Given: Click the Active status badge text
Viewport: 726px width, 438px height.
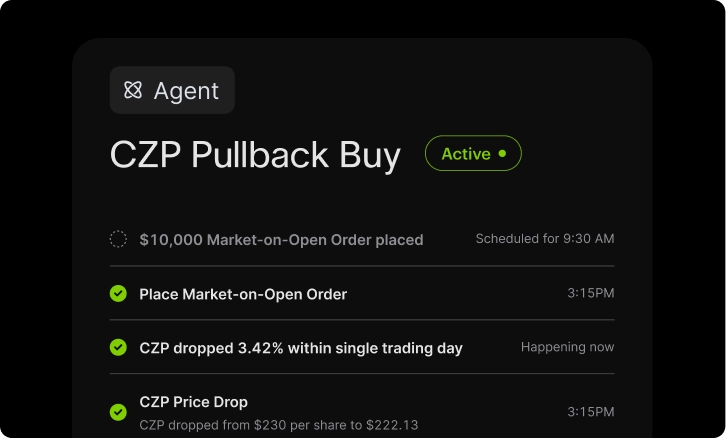Looking at the screenshot, I should pyautogui.click(x=466, y=154).
